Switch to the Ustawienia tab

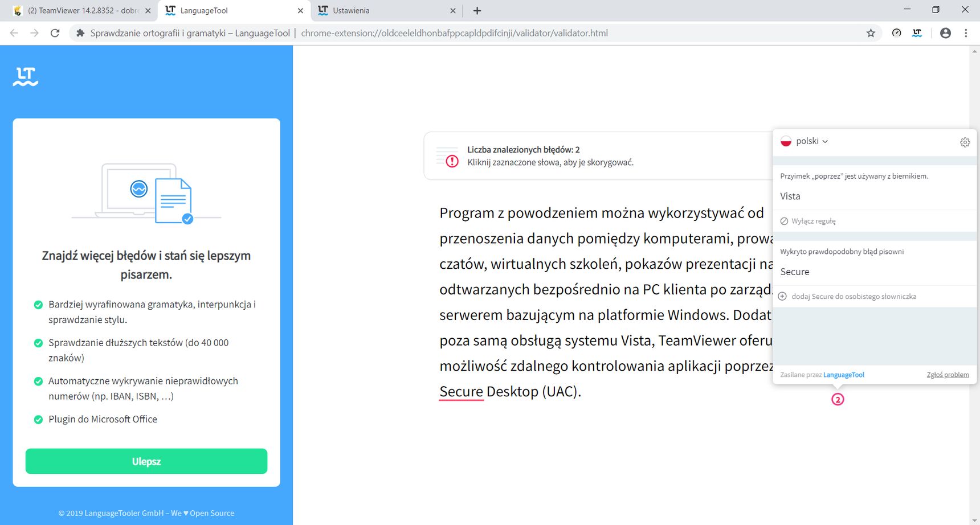click(x=387, y=10)
